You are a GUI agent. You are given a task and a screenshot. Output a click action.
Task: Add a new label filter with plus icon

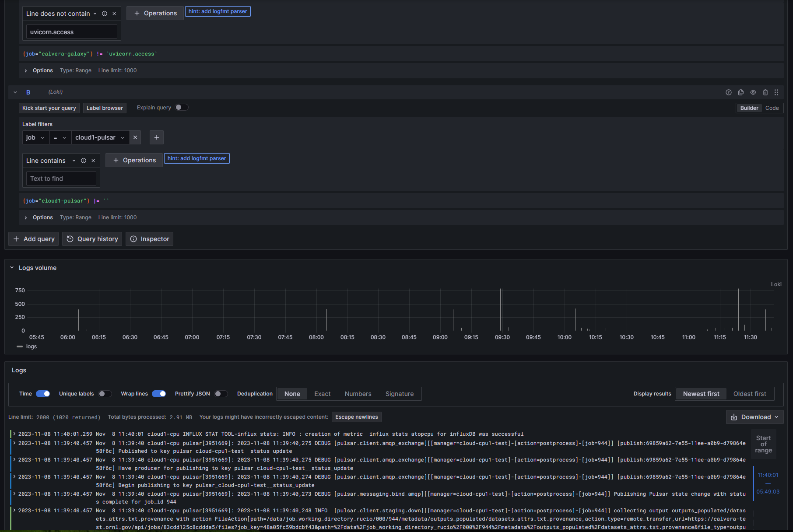pyautogui.click(x=157, y=137)
